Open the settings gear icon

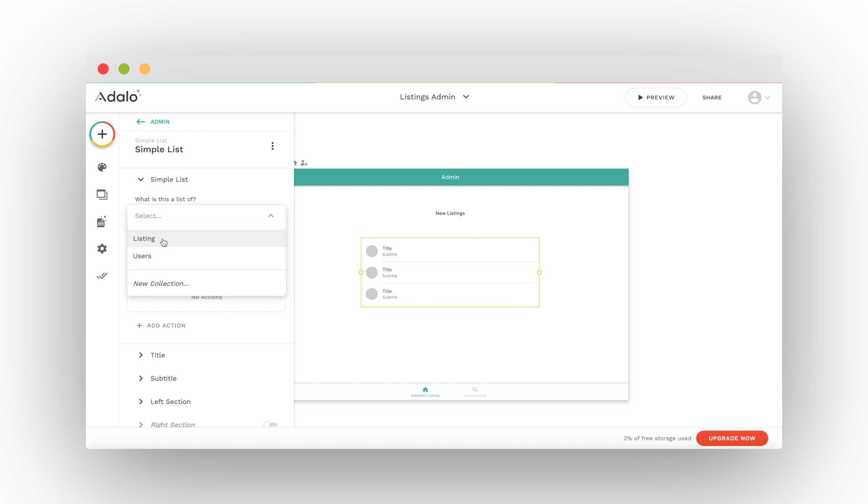[x=102, y=249]
